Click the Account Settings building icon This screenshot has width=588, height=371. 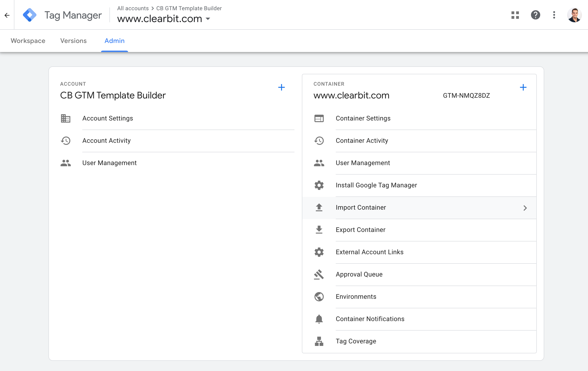point(65,118)
